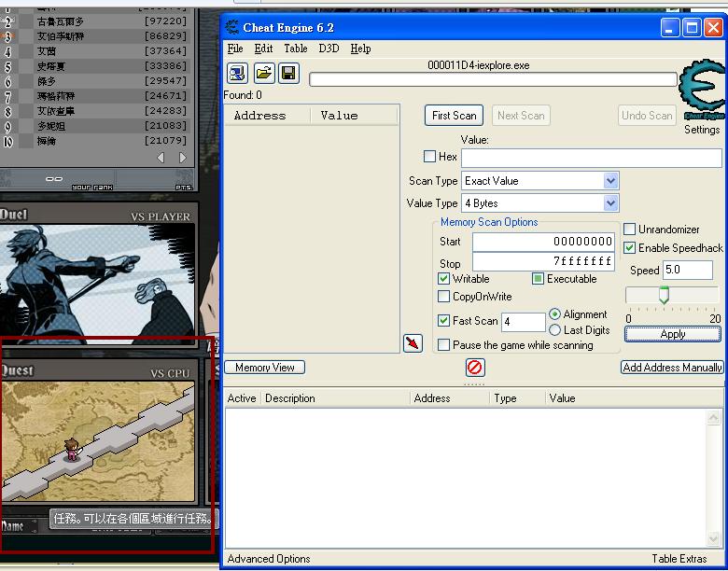Open Settings under the logo
This screenshot has width=728, height=571.
(x=702, y=130)
